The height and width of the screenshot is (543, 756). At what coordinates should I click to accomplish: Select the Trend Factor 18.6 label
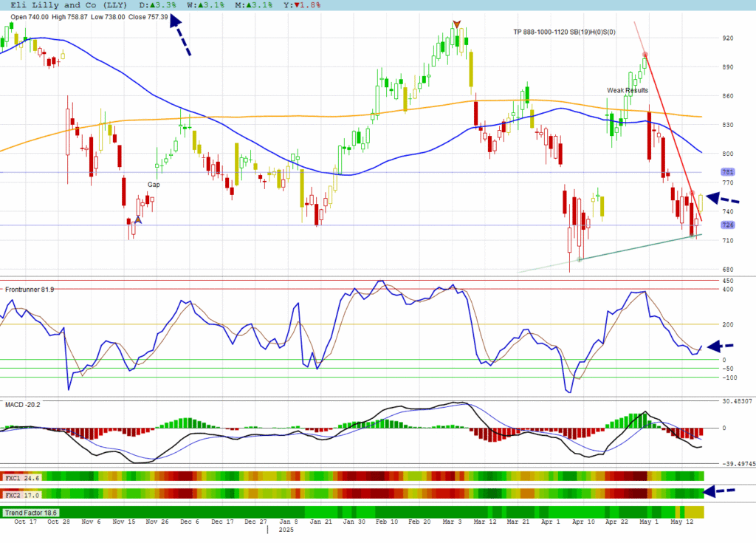[31, 513]
